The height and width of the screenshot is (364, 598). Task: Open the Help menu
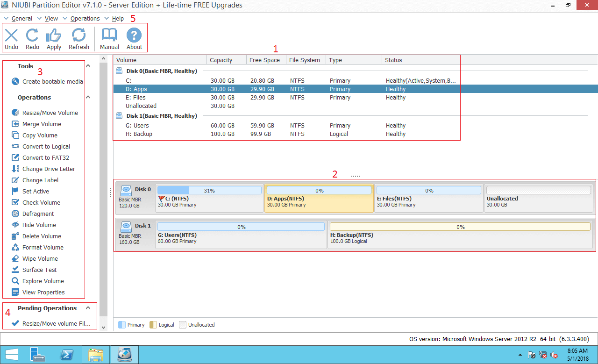(117, 18)
